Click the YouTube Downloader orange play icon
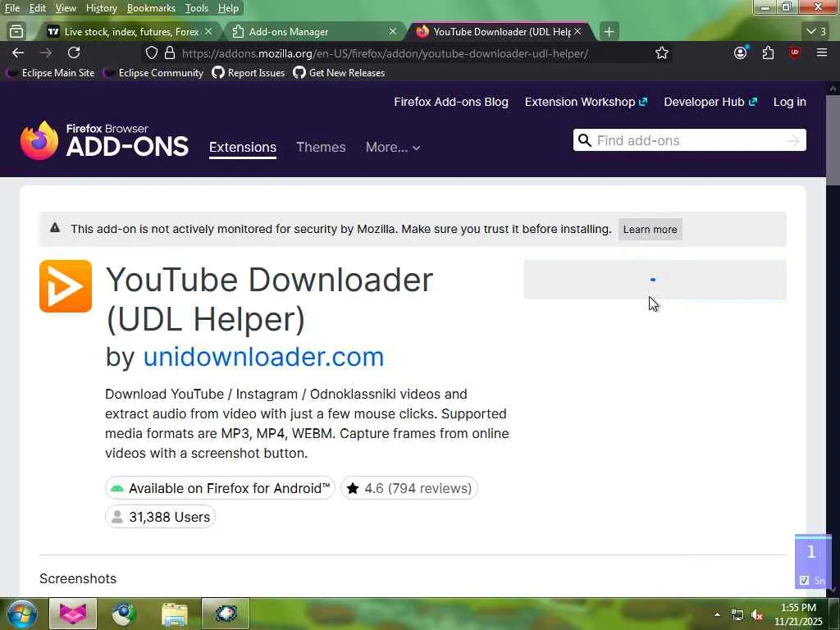This screenshot has width=840, height=630. tap(66, 286)
